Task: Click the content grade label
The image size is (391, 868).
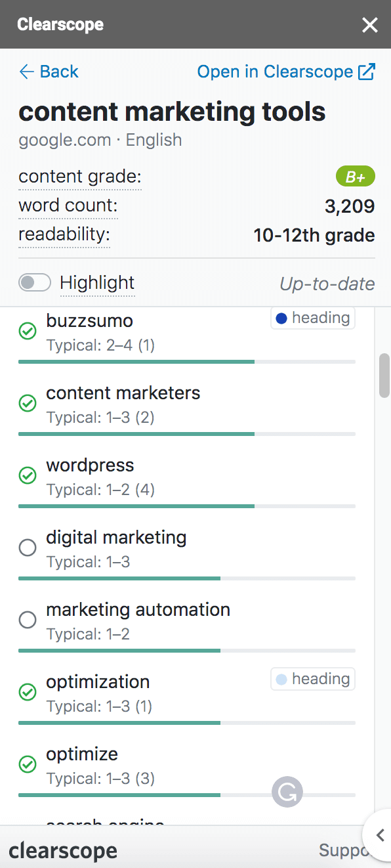Action: pyautogui.click(x=80, y=177)
